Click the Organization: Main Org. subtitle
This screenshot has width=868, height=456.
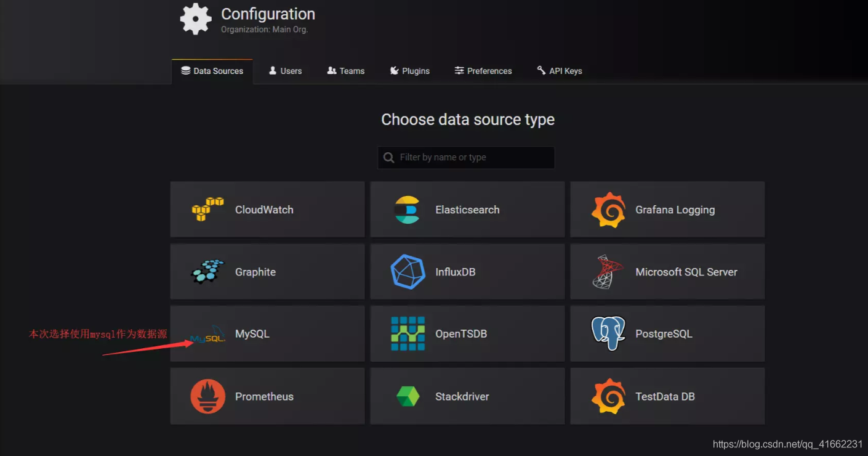point(264,30)
